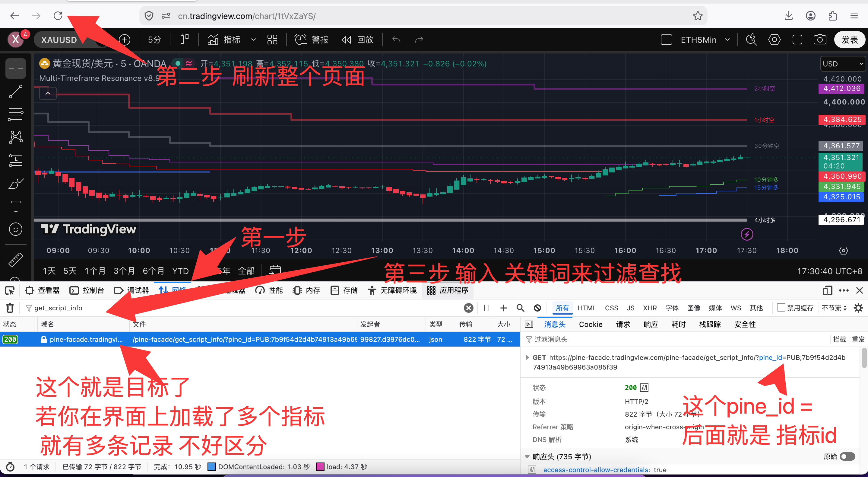
Task: Click the 回放 replay button
Action: 357,40
